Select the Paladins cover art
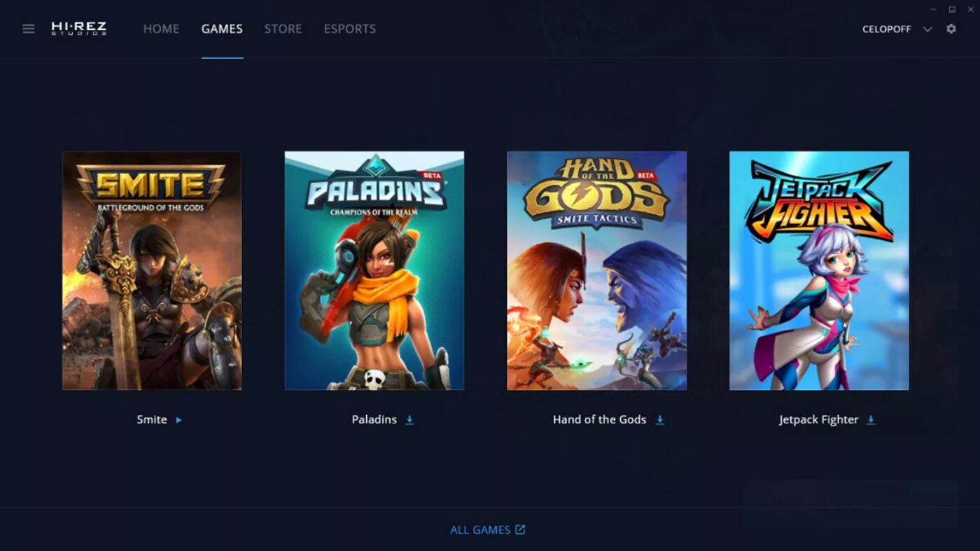Screen dimensions: 980x551 click(x=374, y=270)
